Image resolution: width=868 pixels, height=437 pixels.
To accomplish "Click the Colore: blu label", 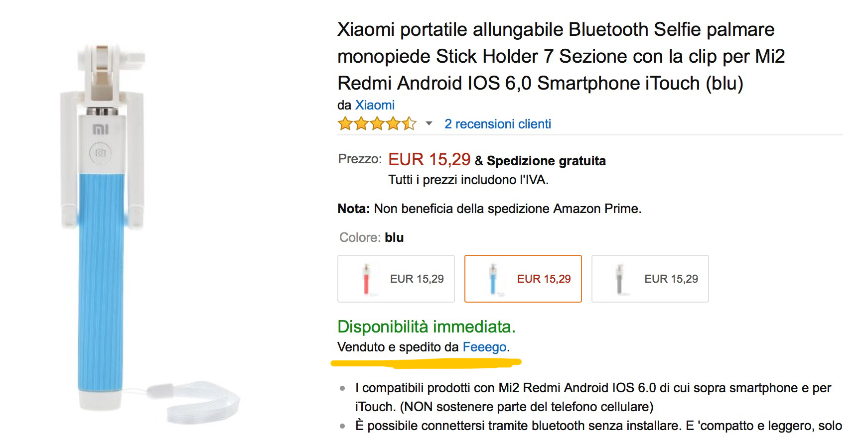I will (371, 237).
